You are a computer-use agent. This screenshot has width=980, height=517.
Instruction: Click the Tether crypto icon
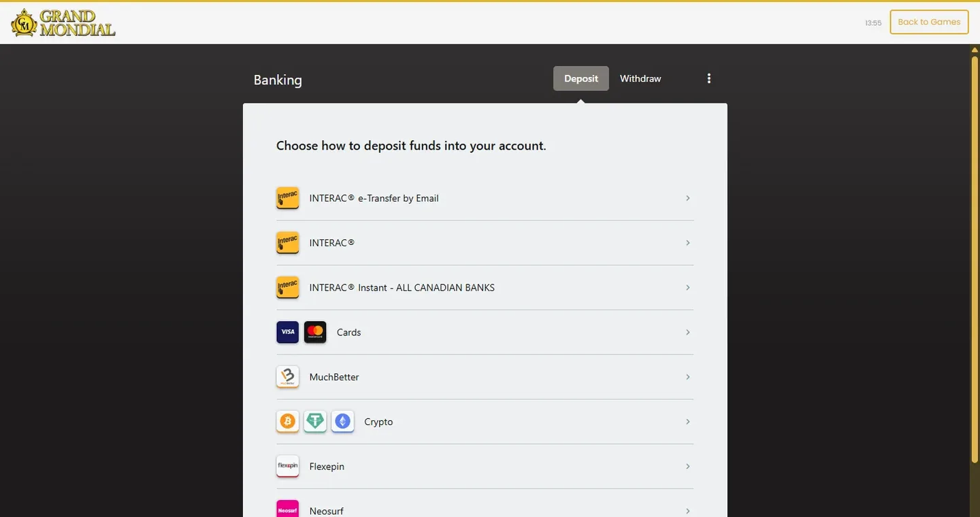tap(315, 422)
